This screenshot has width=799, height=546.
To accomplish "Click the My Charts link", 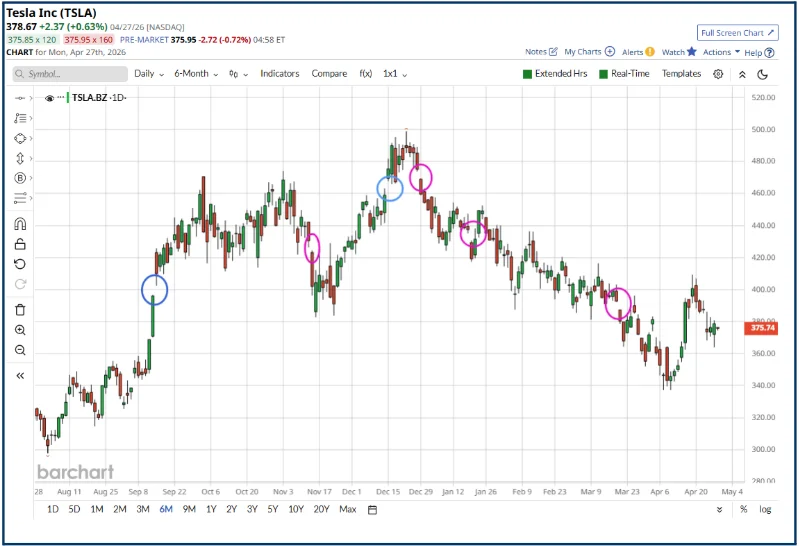I will pyautogui.click(x=582, y=52).
